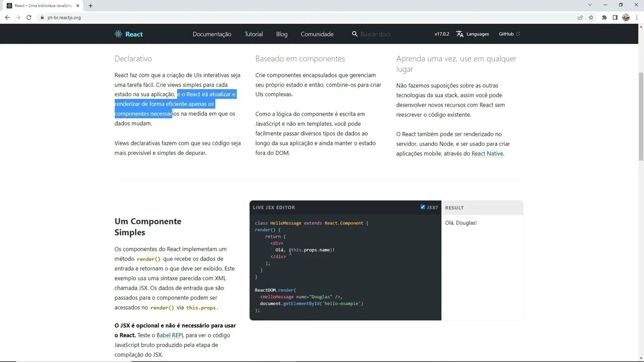Open the Blog nav item
Image resolution: width=644 pixels, height=362 pixels.
click(x=282, y=34)
